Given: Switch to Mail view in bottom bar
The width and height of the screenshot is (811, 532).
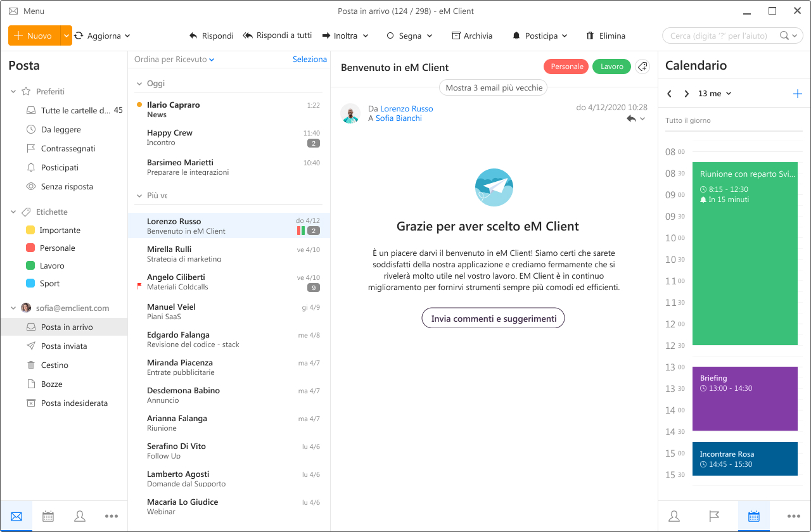Looking at the screenshot, I should [x=16, y=516].
